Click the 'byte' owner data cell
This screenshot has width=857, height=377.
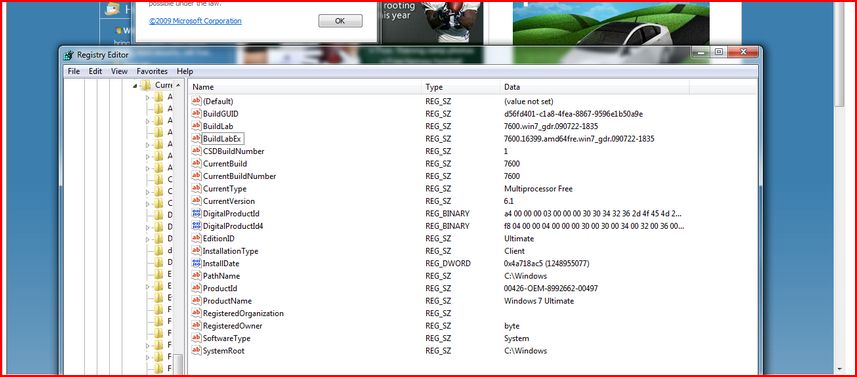pyautogui.click(x=512, y=326)
